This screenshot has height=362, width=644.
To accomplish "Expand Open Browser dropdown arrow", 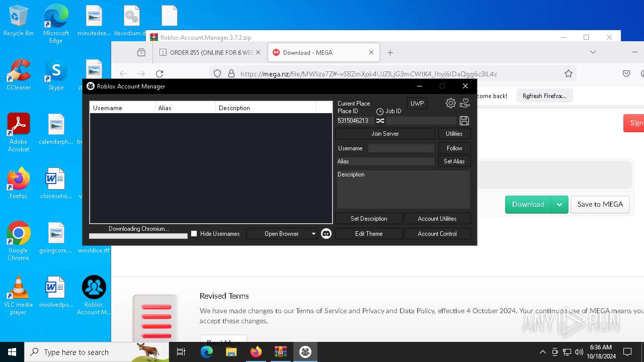I will [x=313, y=234].
